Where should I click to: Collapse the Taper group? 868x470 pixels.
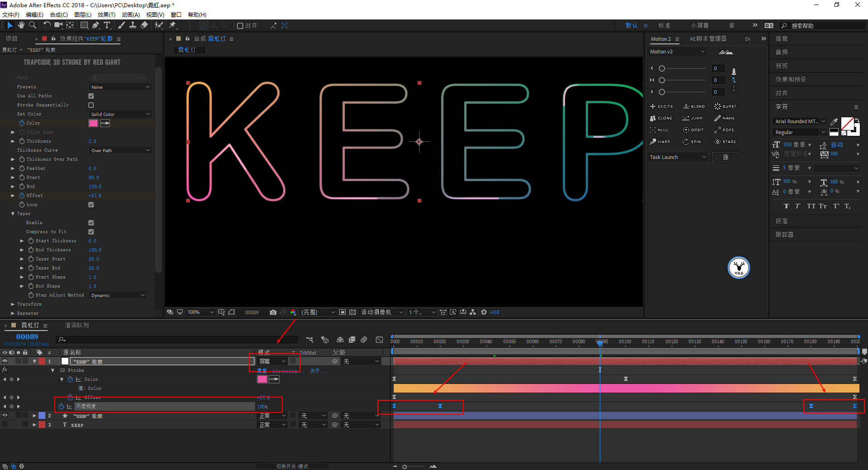point(13,214)
